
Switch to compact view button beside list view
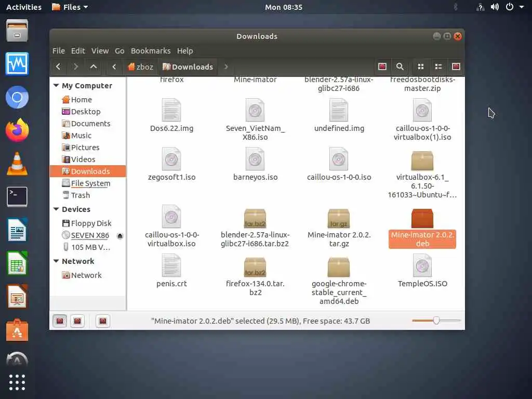(x=456, y=66)
